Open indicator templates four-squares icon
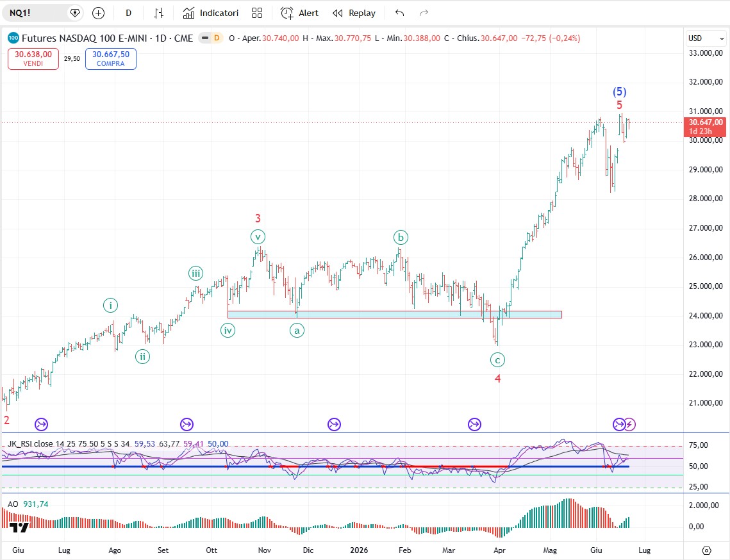730x560 pixels. (x=257, y=13)
